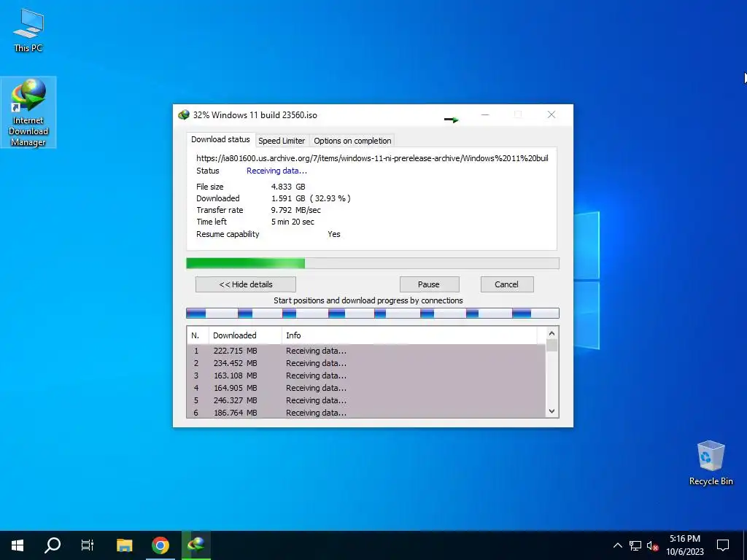Select the Internet Download Manager desktop shortcut
This screenshot has height=560, width=747.
[x=28, y=112]
